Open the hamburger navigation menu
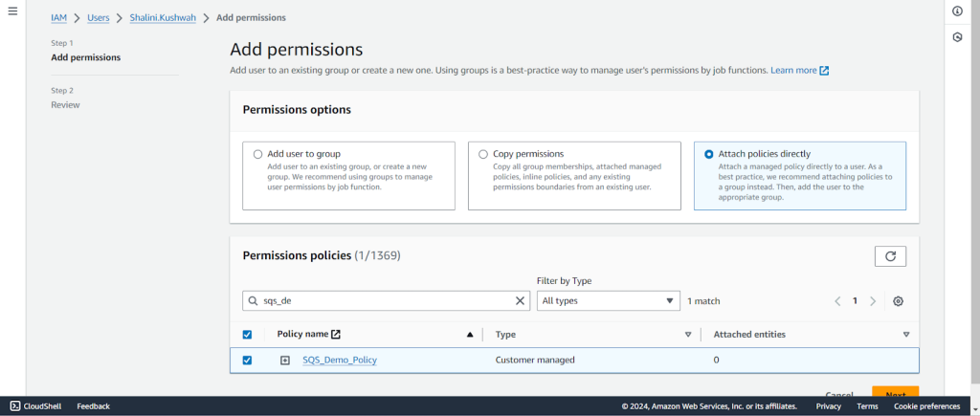Viewport: 980px width, 416px height. point(12,11)
